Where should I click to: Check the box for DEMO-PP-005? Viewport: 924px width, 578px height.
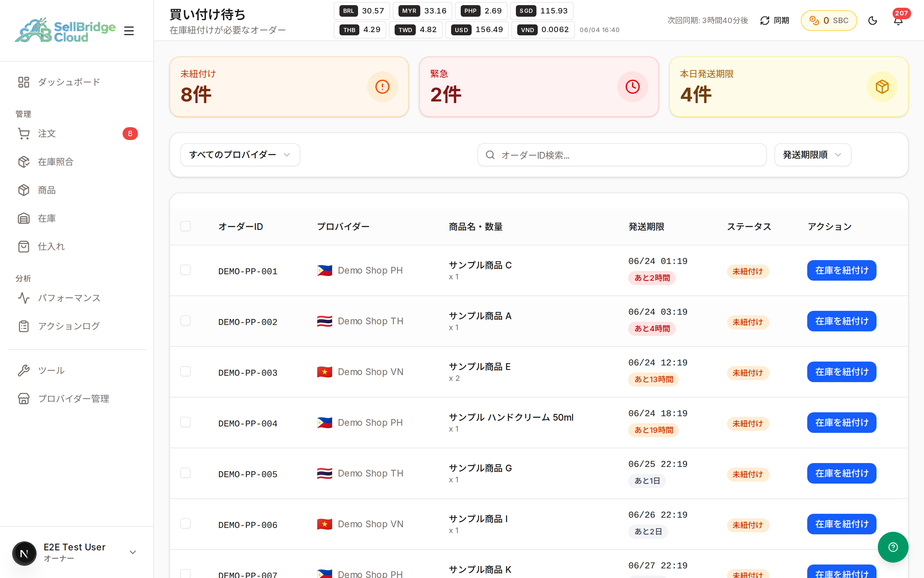point(185,473)
